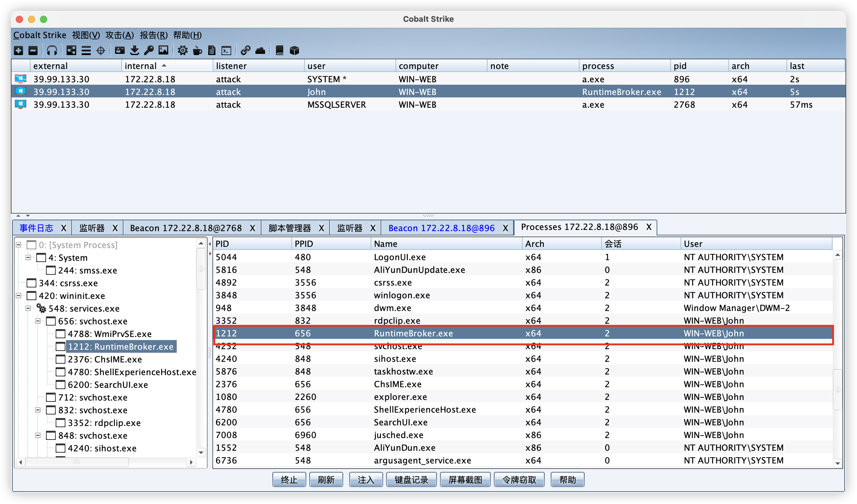Collapse the 848: svchost.exe node
Image resolution: width=857 pixels, height=504 pixels.
(38, 435)
